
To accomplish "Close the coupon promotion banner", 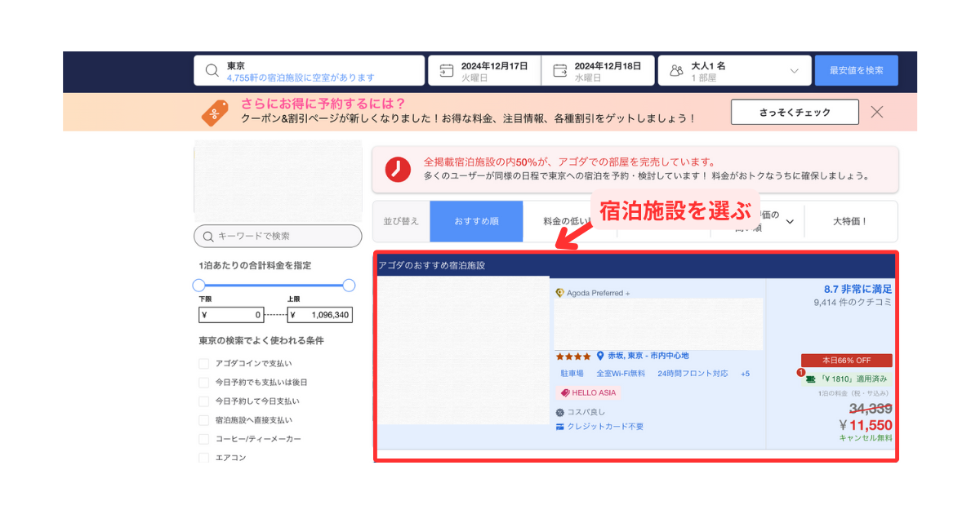I will (x=877, y=112).
